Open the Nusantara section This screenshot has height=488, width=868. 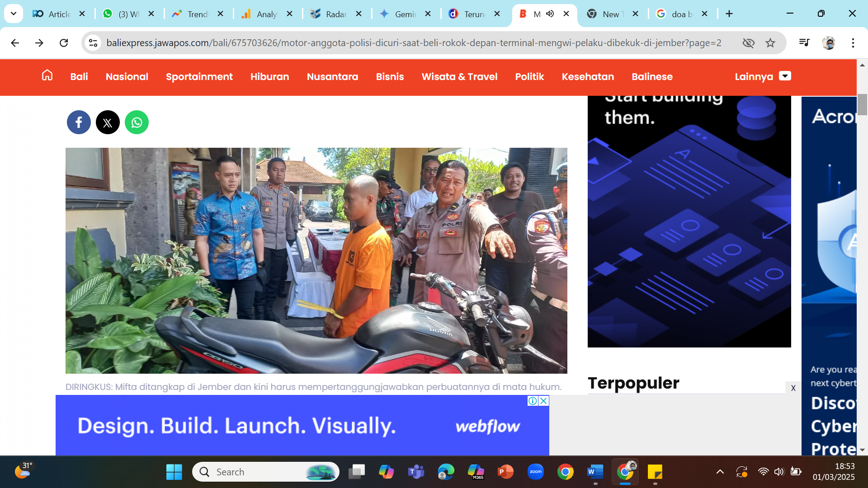tap(333, 77)
